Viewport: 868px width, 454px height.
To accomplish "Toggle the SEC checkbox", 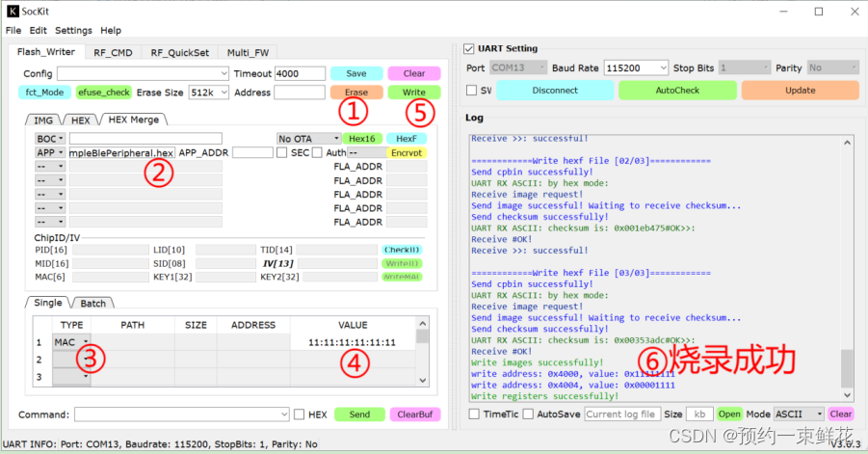I will tap(281, 152).
